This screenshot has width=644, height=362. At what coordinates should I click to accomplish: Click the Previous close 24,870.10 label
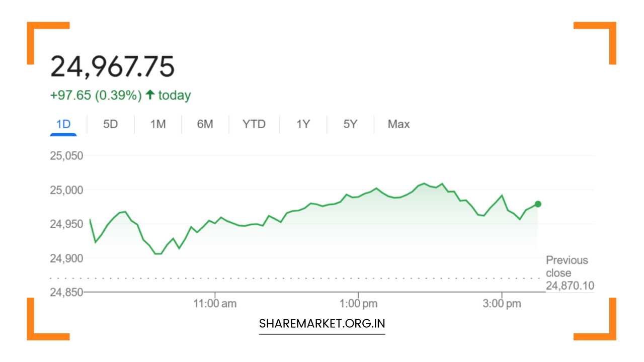click(570, 273)
